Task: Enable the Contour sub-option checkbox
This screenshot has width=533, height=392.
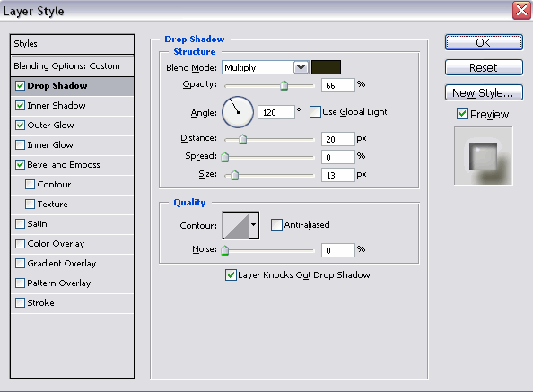Action: [x=30, y=184]
